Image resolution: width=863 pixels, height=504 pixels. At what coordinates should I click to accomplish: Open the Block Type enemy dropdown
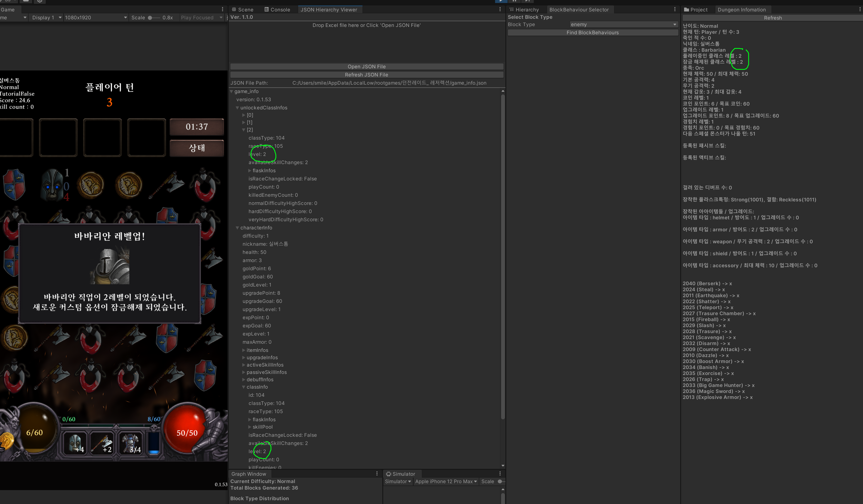[x=623, y=24]
